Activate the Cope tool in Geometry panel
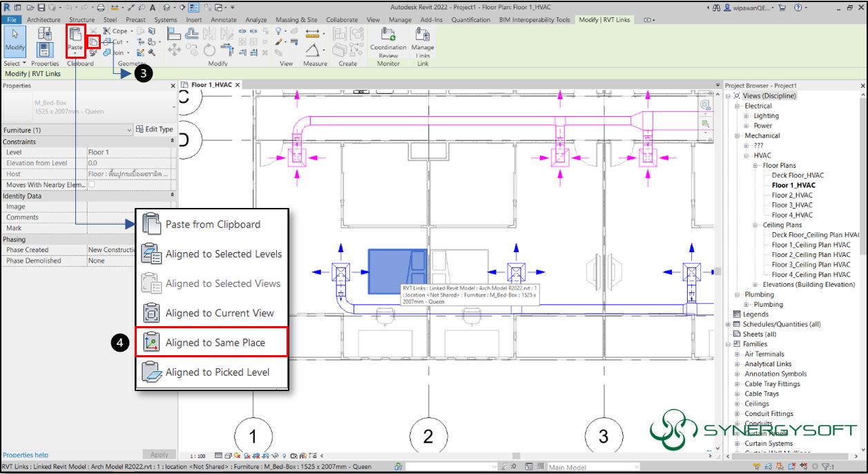This screenshot has width=868, height=474. 115,31
